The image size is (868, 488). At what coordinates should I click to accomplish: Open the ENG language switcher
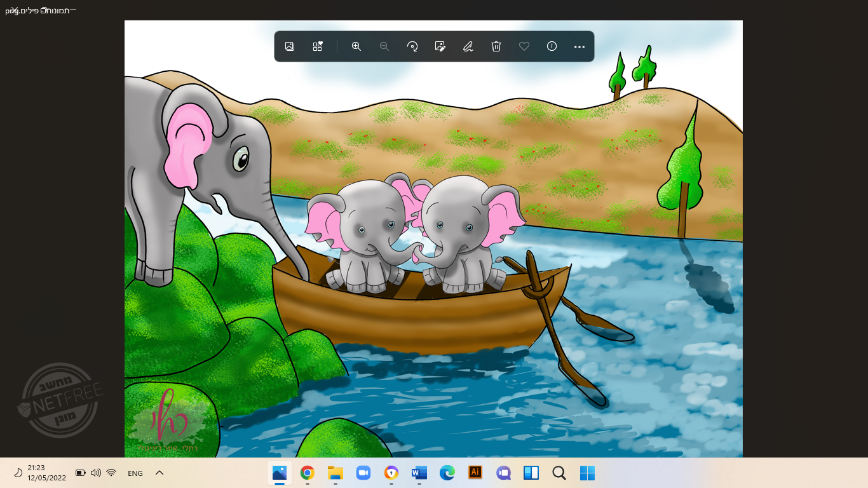coord(135,473)
